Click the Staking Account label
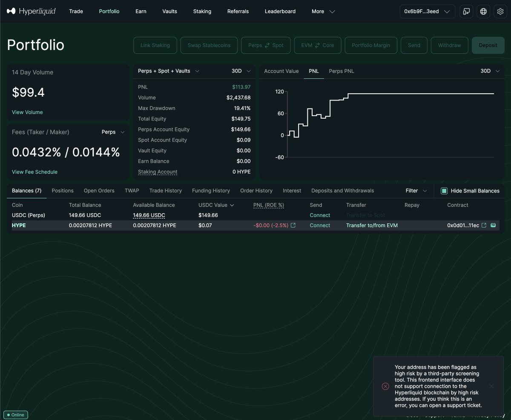 coord(158,172)
